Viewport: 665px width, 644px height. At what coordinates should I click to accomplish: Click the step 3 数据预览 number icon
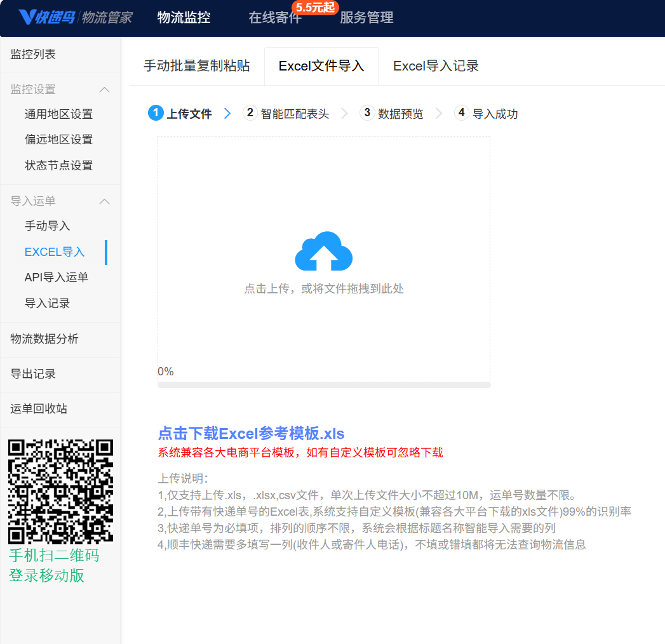pos(367,113)
